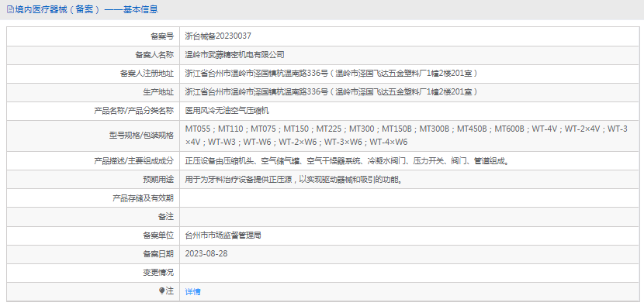Viewport: 644px width, 306px height.
Task: Open the 详情 link
Action: click(x=192, y=291)
